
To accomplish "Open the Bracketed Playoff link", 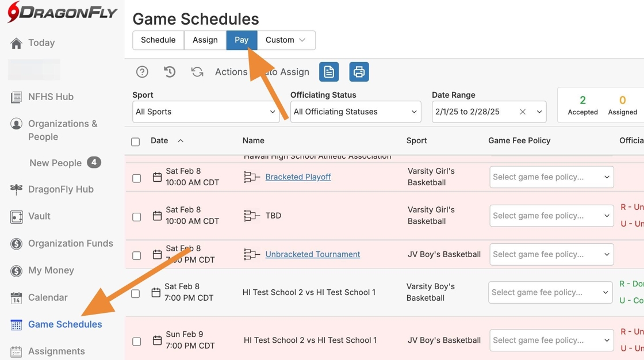I will [298, 177].
